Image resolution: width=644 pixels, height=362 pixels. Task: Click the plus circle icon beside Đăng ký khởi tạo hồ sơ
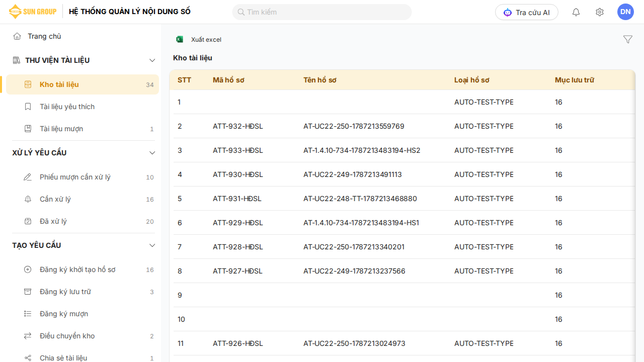[x=28, y=269]
